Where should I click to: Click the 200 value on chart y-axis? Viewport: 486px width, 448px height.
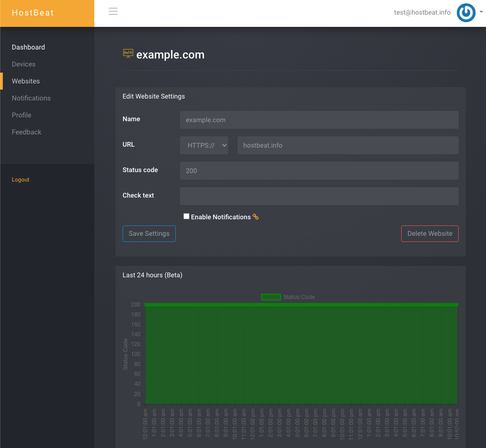point(136,305)
